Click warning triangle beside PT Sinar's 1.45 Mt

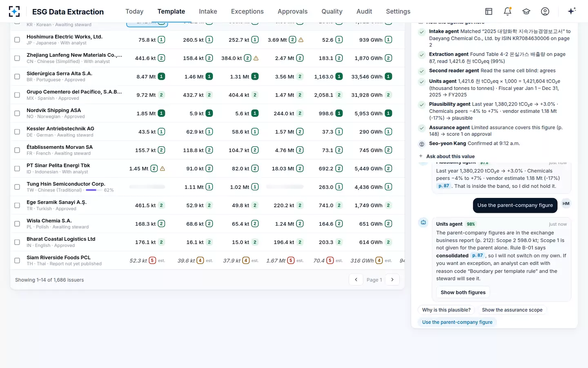[163, 168]
